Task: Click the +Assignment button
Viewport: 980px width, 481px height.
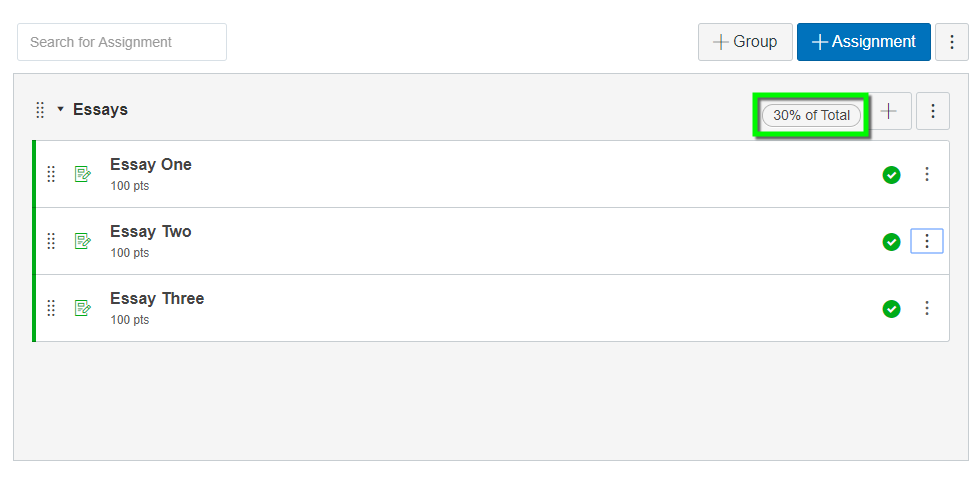Action: click(x=864, y=42)
